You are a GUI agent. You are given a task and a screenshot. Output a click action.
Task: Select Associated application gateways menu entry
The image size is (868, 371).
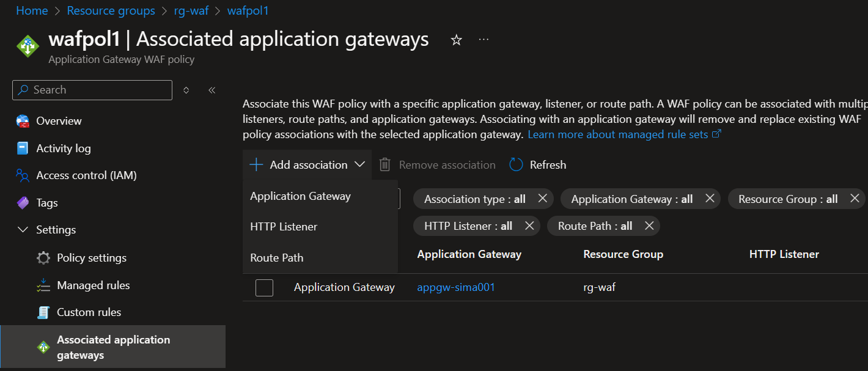[x=114, y=347]
